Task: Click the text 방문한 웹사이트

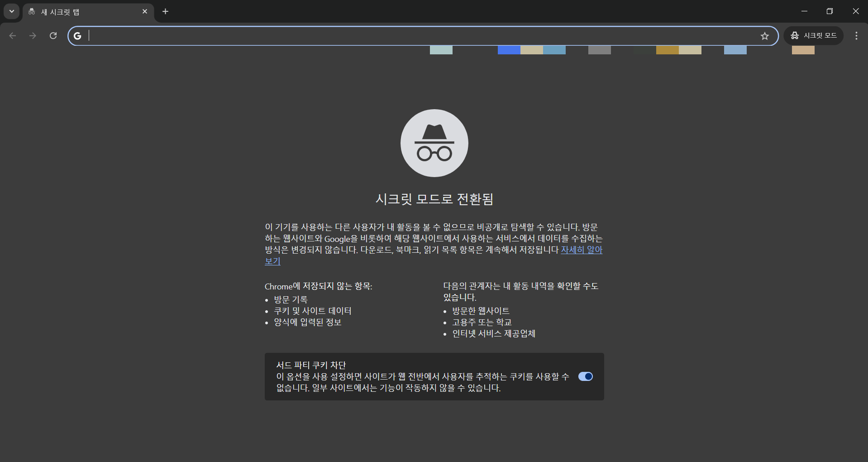Action: (481, 311)
